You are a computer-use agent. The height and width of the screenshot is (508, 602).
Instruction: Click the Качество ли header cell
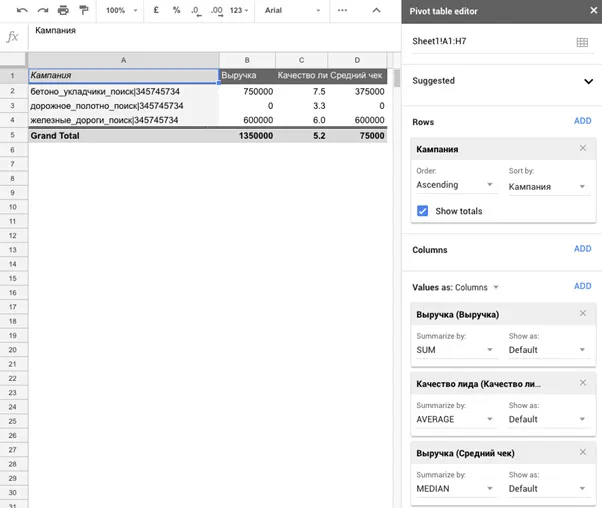click(302, 76)
